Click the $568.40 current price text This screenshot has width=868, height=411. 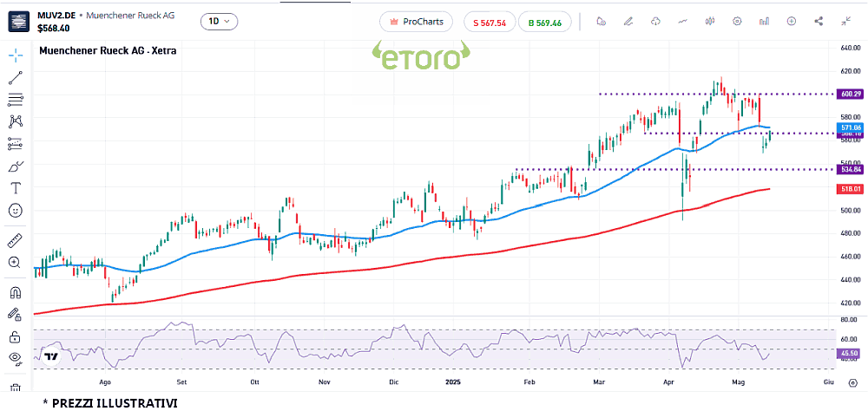[x=53, y=27]
